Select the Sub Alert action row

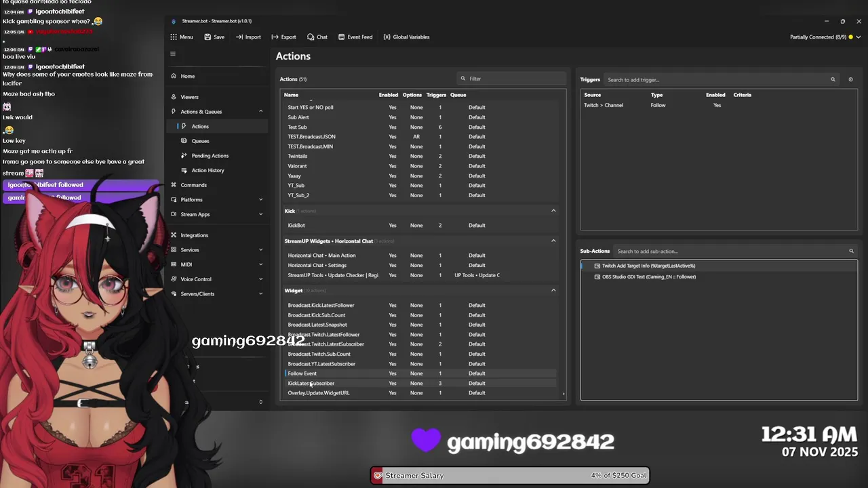pyautogui.click(x=420, y=117)
